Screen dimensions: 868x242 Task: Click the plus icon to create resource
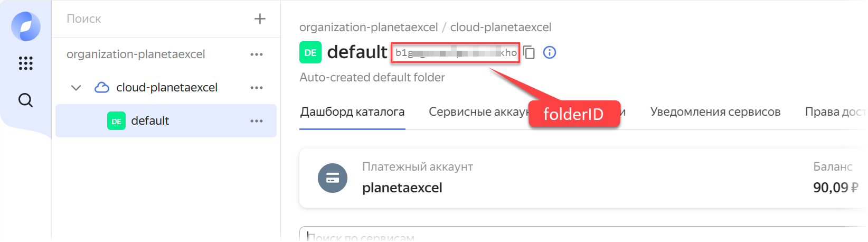click(x=260, y=19)
